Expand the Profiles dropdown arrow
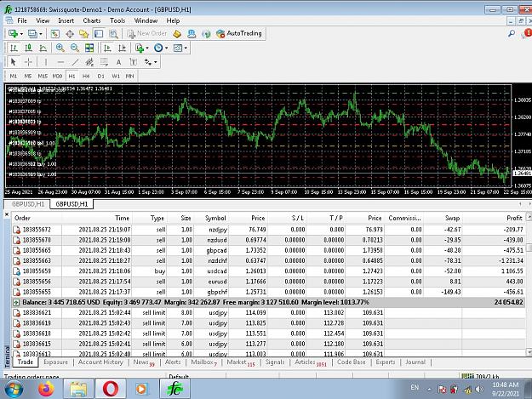 coord(41,34)
